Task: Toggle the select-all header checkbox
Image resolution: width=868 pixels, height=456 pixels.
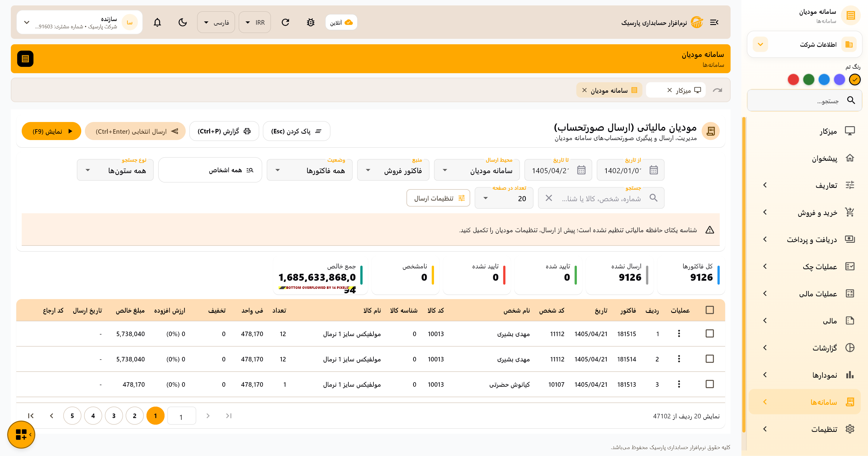Action: point(710,310)
